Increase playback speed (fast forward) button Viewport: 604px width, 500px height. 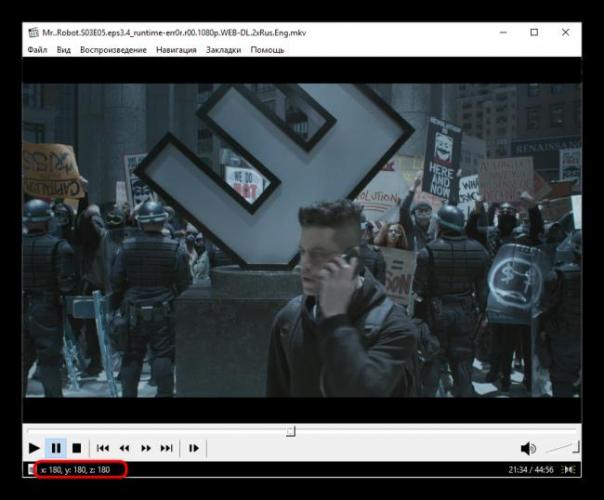point(146,448)
